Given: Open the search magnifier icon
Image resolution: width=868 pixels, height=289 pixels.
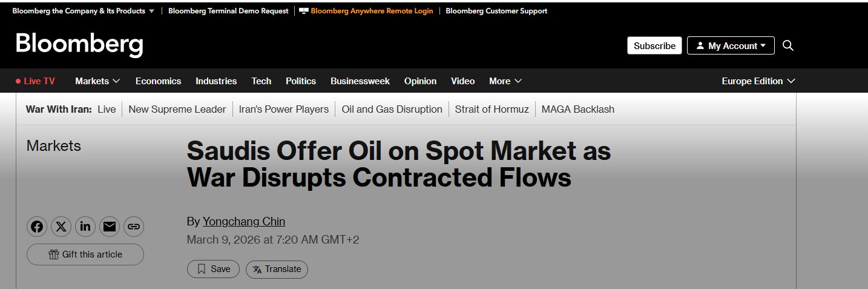Looking at the screenshot, I should (788, 45).
